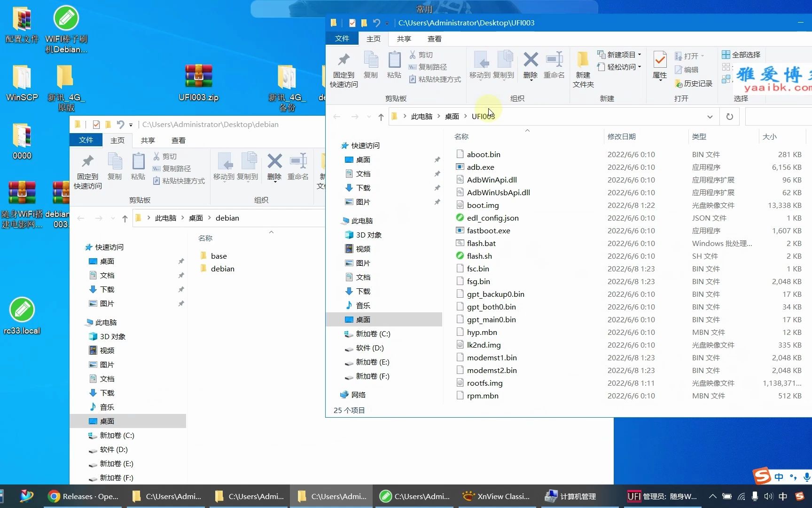Click Copy icon in UFI003 ribbon
812x508 pixels.
click(x=371, y=65)
